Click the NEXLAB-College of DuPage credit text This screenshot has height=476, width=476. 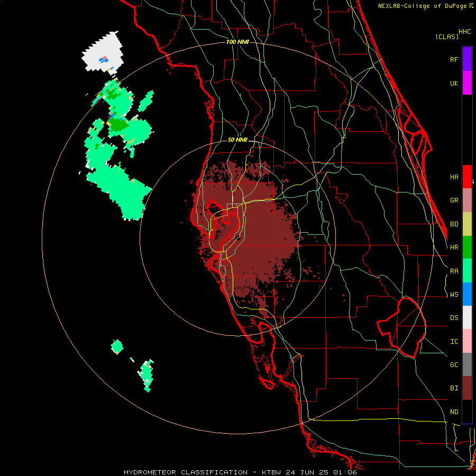pyautogui.click(x=425, y=6)
